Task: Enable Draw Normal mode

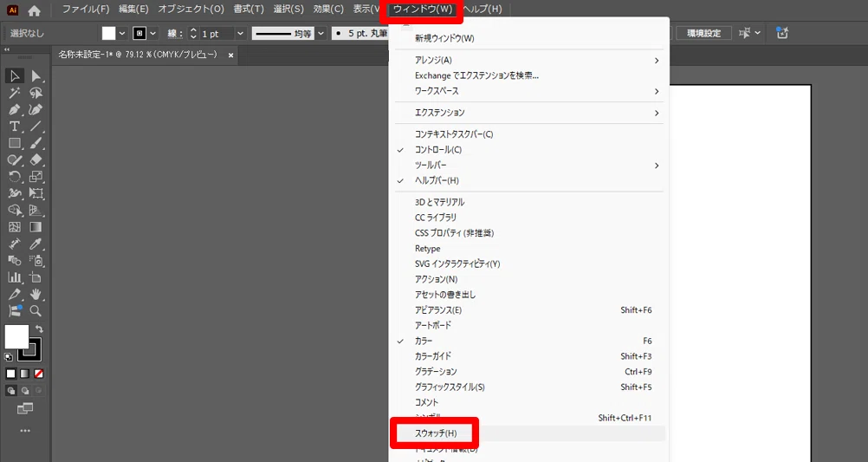Action: pyautogui.click(x=11, y=391)
